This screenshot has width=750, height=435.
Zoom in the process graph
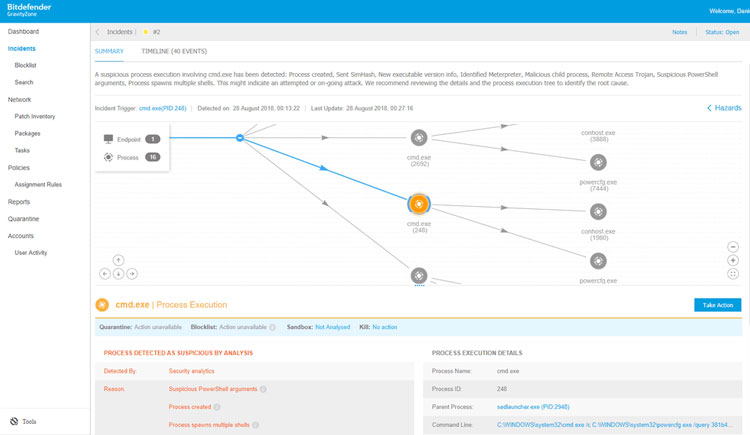point(733,260)
